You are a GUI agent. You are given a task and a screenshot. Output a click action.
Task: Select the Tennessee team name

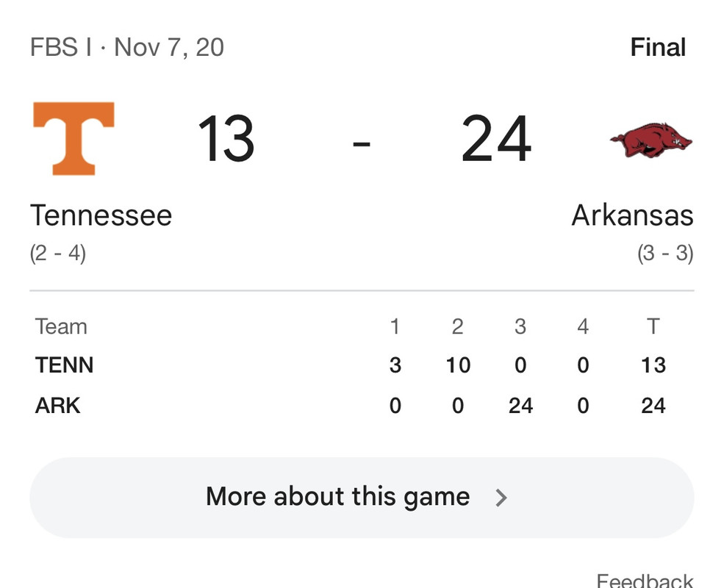101,215
